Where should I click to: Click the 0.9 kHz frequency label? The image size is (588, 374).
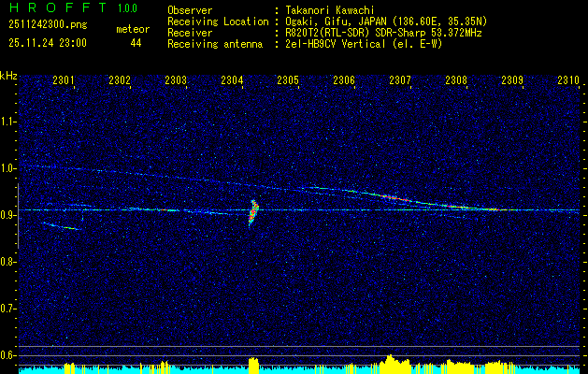[8, 215]
